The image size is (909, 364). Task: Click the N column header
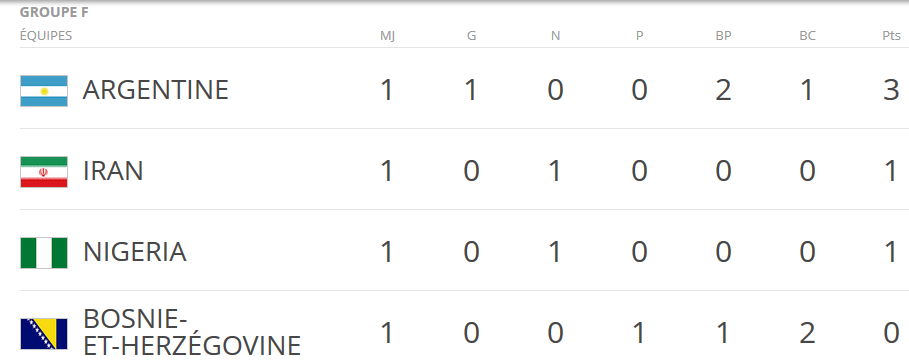[x=555, y=36]
